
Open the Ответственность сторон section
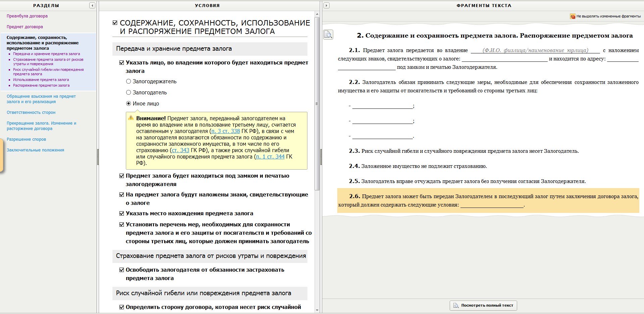(31, 113)
